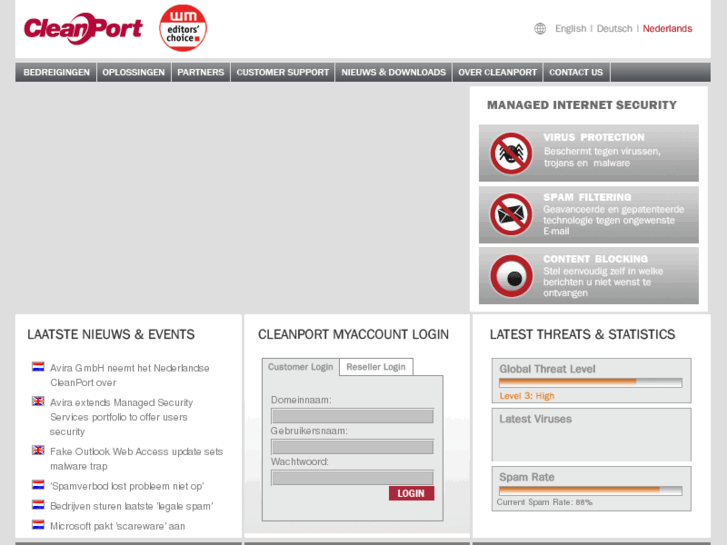The height and width of the screenshot is (545, 727).
Task: Click the 'Laatste Nieuws & Events' heading
Action: pyautogui.click(x=111, y=334)
